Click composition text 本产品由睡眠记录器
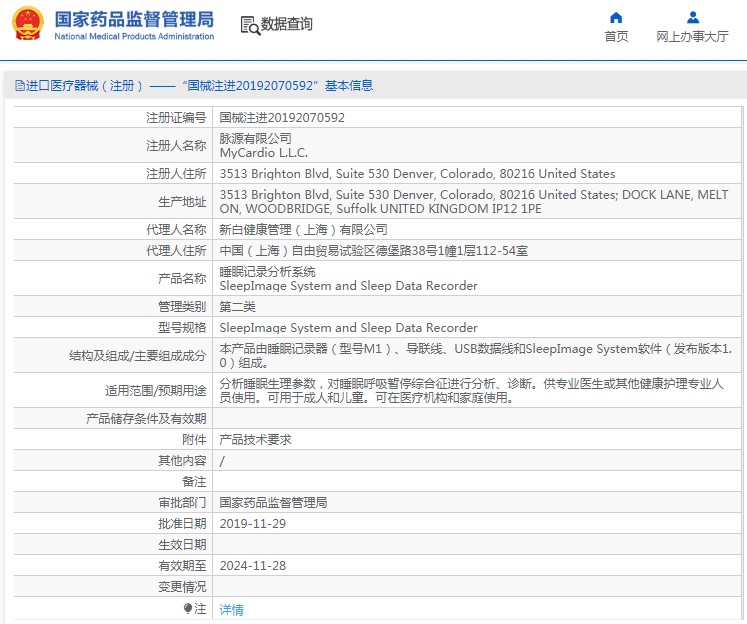Viewport: 747px width, 624px height. point(475,356)
